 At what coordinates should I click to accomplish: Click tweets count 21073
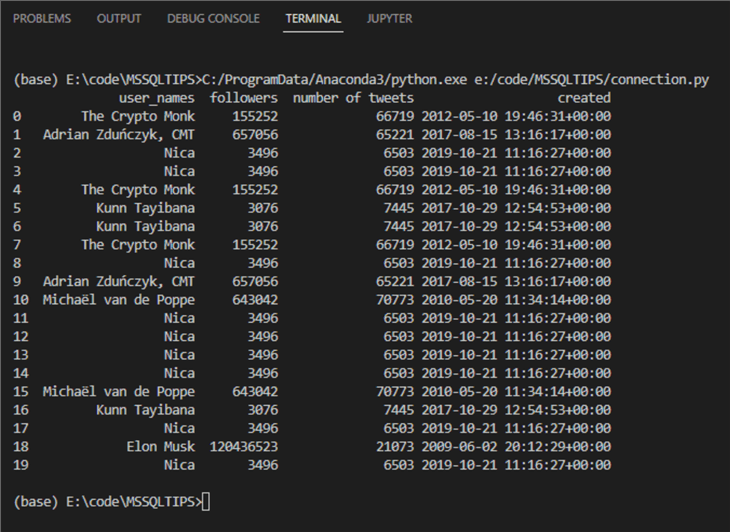coord(395,447)
